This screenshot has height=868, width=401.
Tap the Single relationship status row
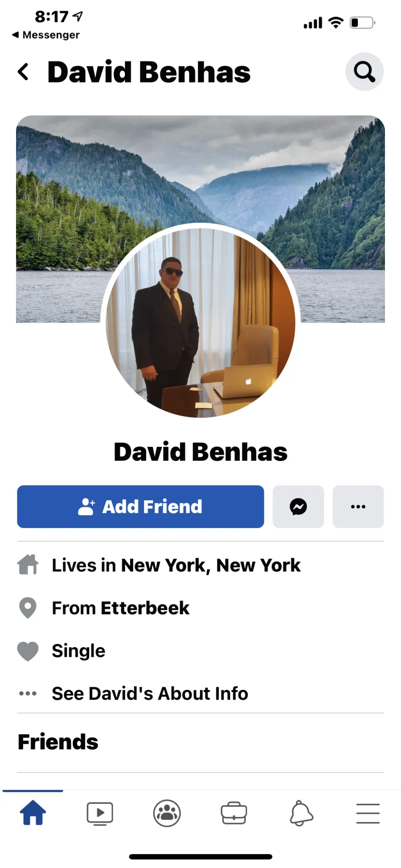(x=200, y=651)
